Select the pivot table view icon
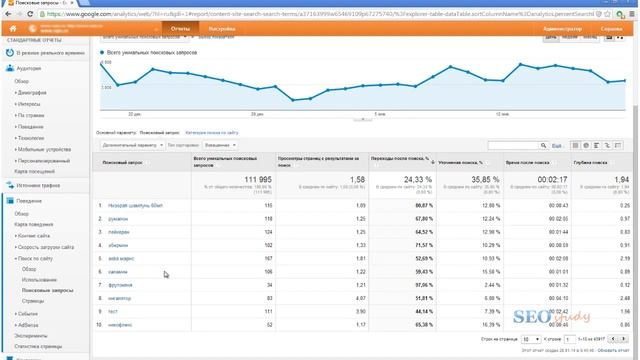Viewport: 640px width, 360px height. 618,145
